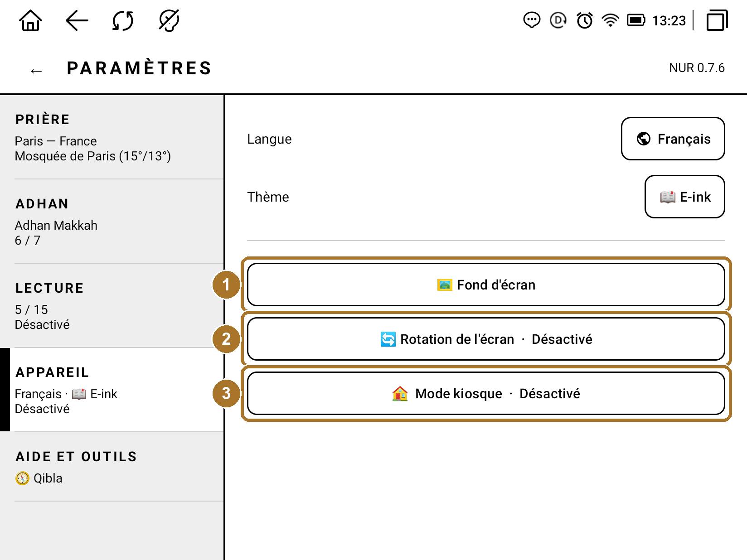The width and height of the screenshot is (747, 560).
Task: Click the 13:23 clock
Action: (669, 21)
